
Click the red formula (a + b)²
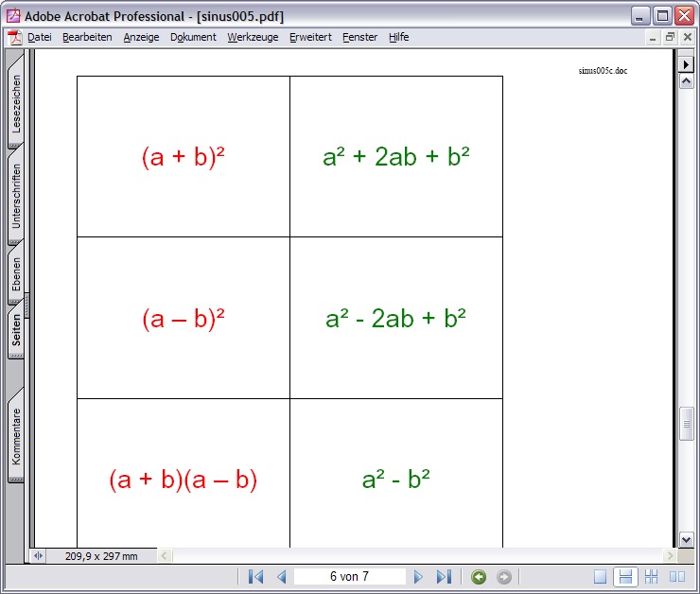click(x=184, y=157)
